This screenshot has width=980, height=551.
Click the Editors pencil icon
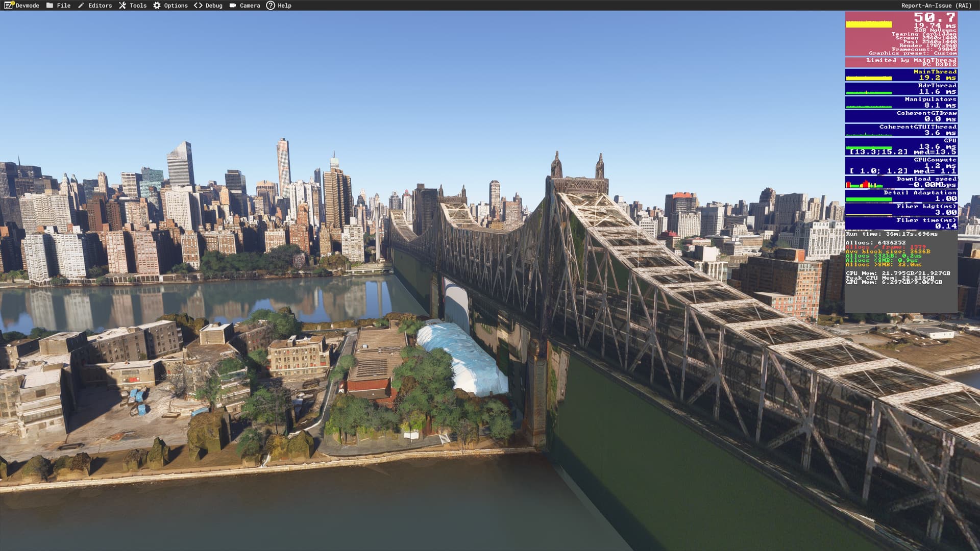point(81,5)
